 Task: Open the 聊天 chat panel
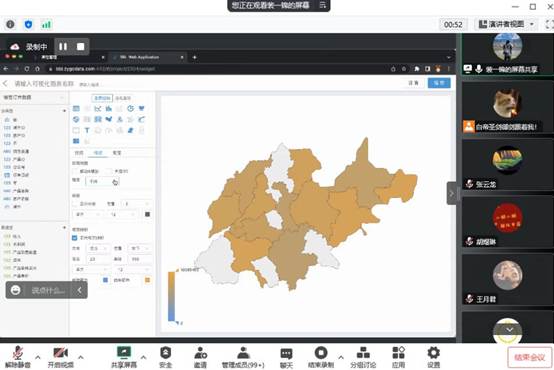286,357
